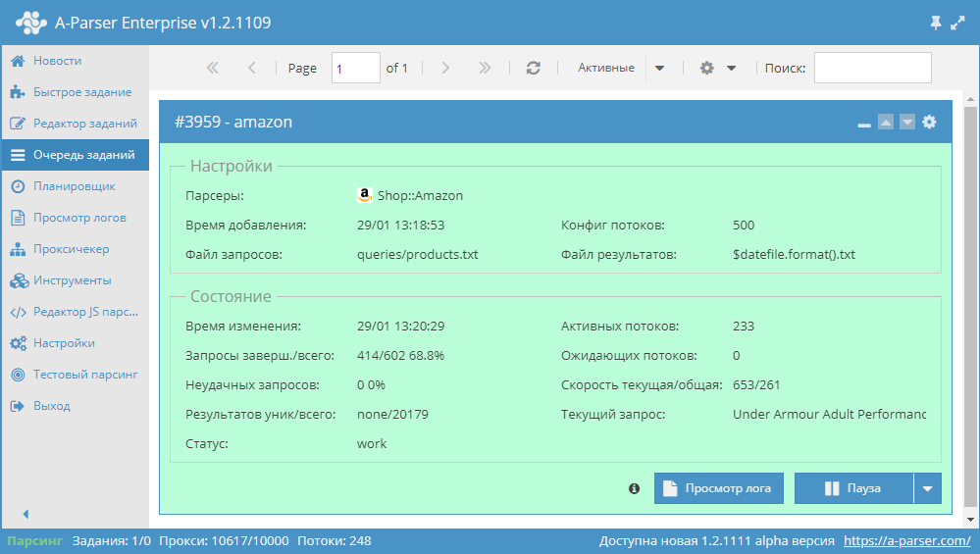
Task: Click the queue list vertical scrollbar
Action: click(x=970, y=306)
